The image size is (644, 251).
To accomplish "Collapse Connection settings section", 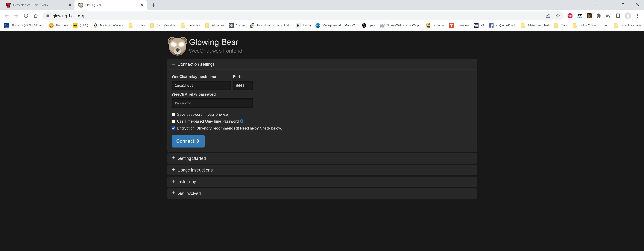I will (322, 64).
